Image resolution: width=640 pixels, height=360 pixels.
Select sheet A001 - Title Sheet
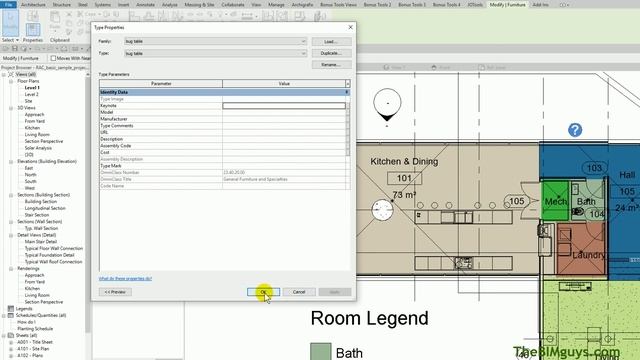click(x=35, y=342)
